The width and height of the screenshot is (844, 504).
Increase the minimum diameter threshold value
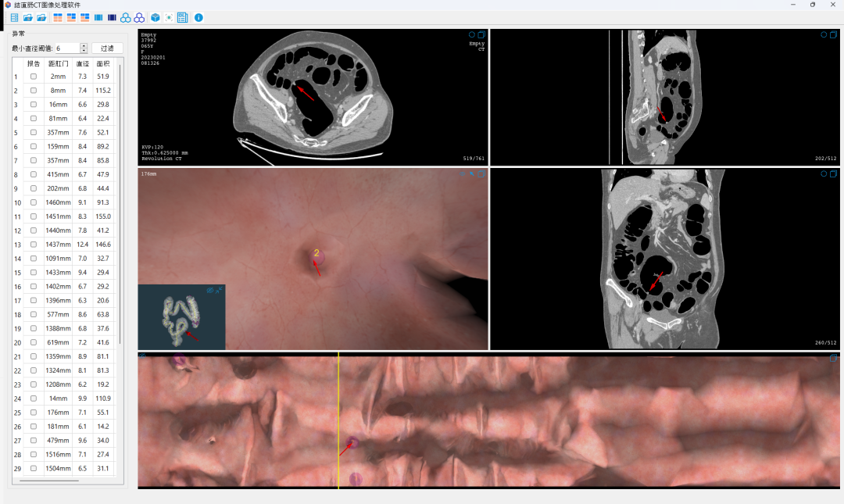[x=84, y=46]
